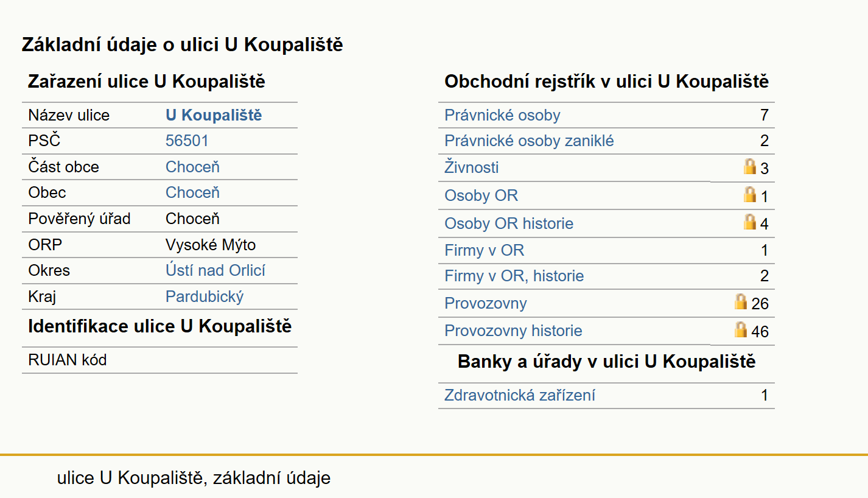Click the U Koupaliště street name link
Viewport: 868px width, 498px height.
[214, 115]
